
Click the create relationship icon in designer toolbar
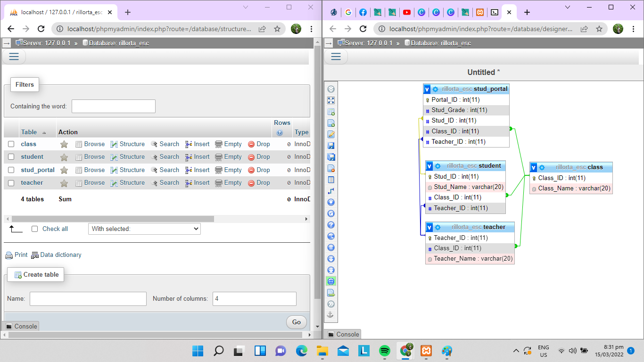(331, 191)
